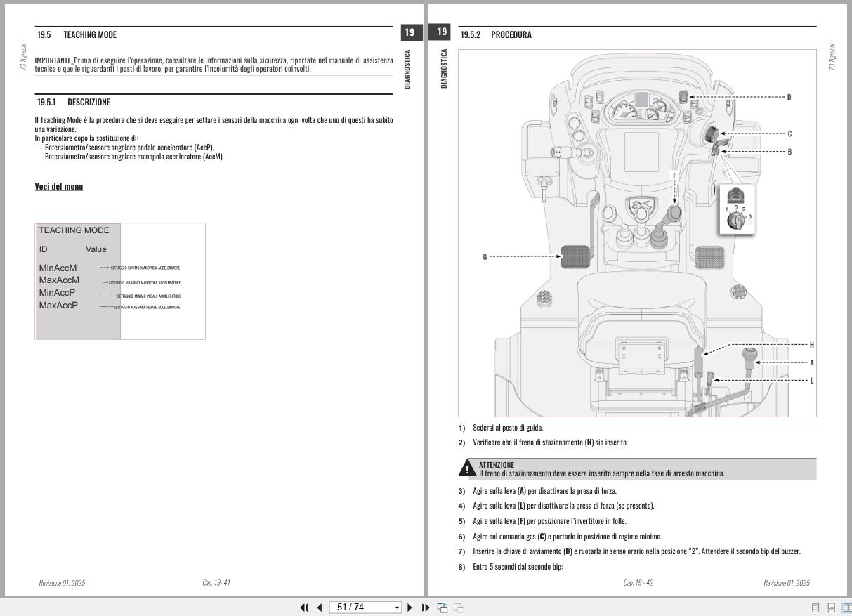This screenshot has height=616, width=852.
Task: Click the IMPORTANTE safety notice paragraph
Action: pyautogui.click(x=214, y=65)
